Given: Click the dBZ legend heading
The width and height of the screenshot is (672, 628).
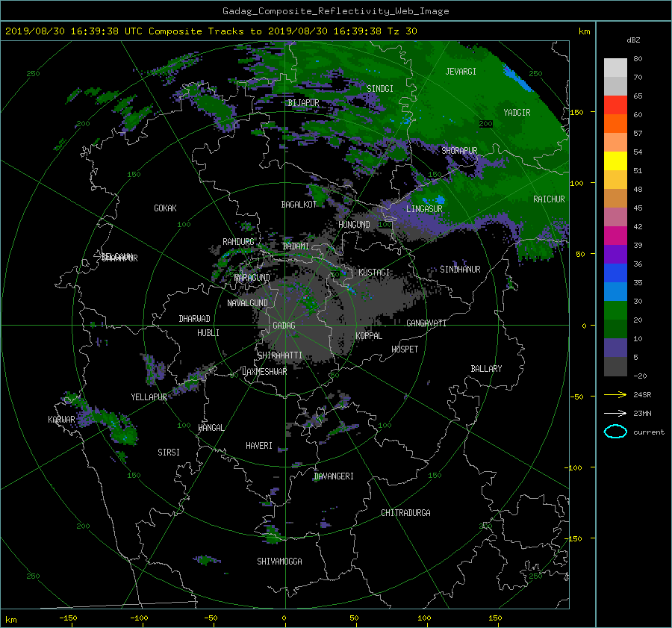Looking at the screenshot, I should tap(633, 40).
